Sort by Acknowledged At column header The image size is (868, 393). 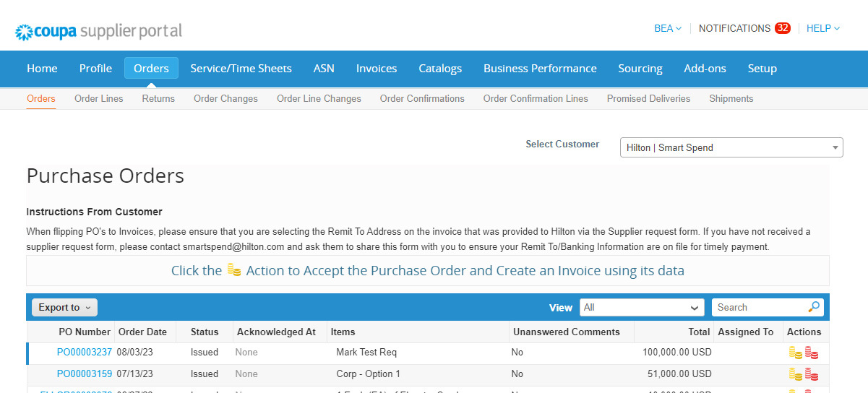(276, 332)
